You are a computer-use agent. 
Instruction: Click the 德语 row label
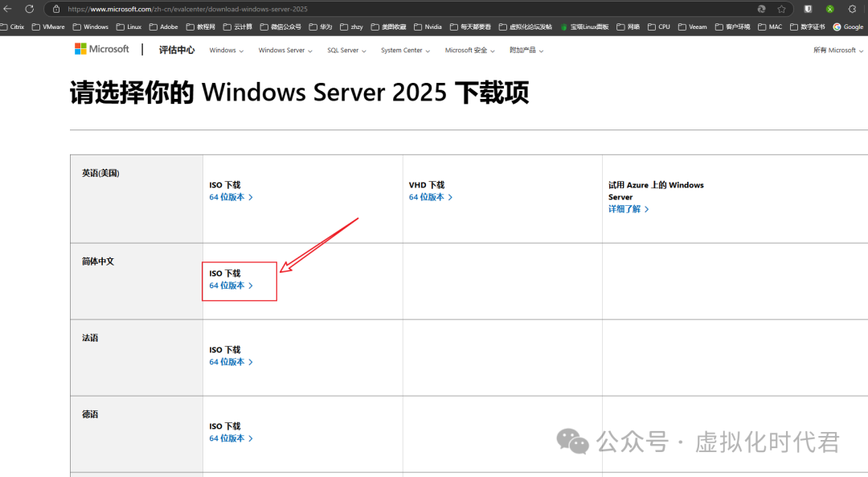[x=90, y=414]
